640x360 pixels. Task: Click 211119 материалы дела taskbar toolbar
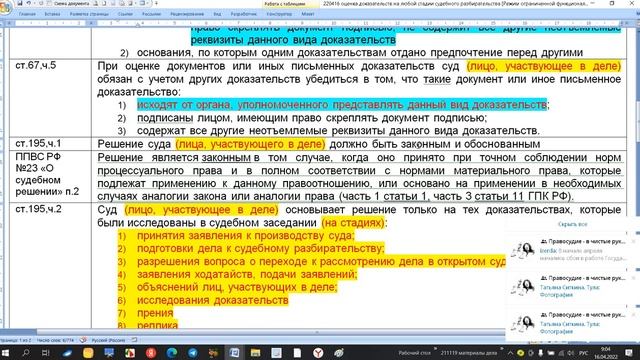[469, 353]
